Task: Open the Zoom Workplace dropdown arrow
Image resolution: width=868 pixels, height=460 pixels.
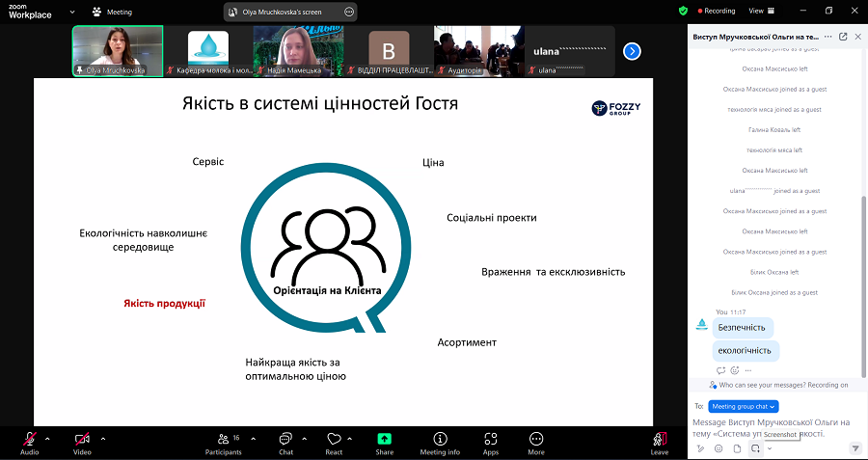Action: coord(72,11)
